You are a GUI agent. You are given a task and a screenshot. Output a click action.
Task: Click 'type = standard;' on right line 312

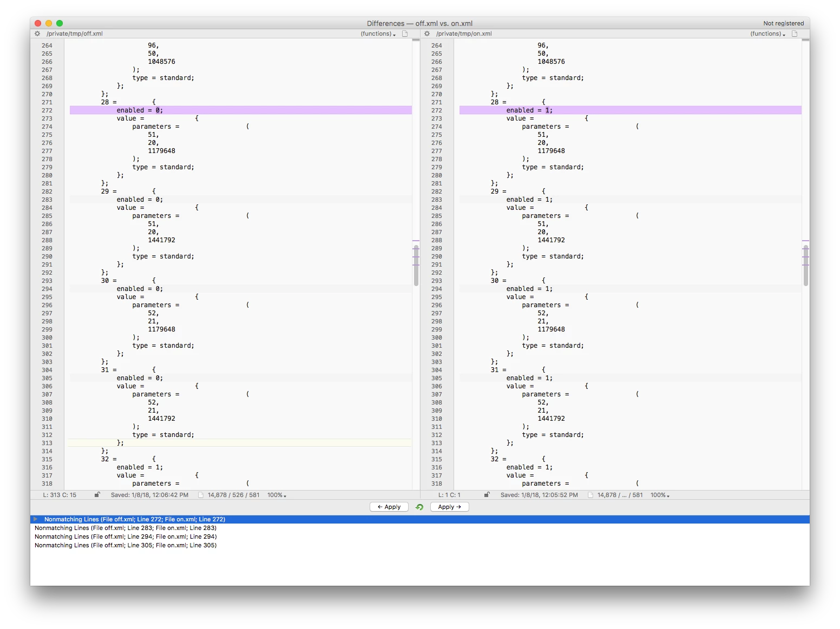coord(553,435)
